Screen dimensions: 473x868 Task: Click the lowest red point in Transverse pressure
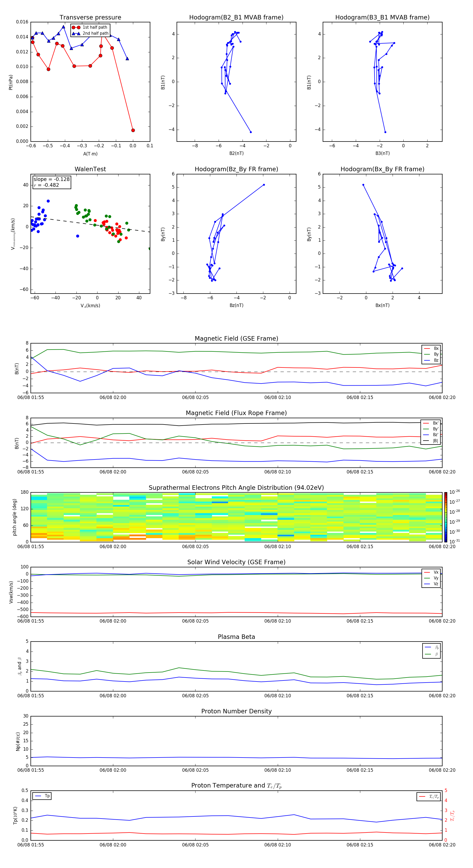point(133,130)
